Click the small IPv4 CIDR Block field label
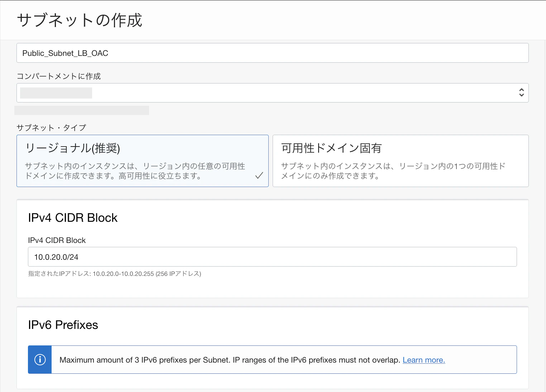 click(57, 240)
